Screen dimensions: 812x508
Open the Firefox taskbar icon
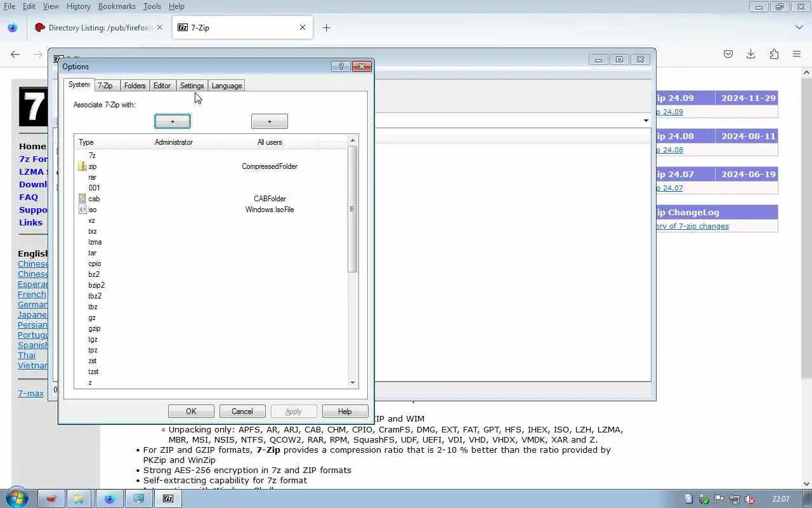109,498
